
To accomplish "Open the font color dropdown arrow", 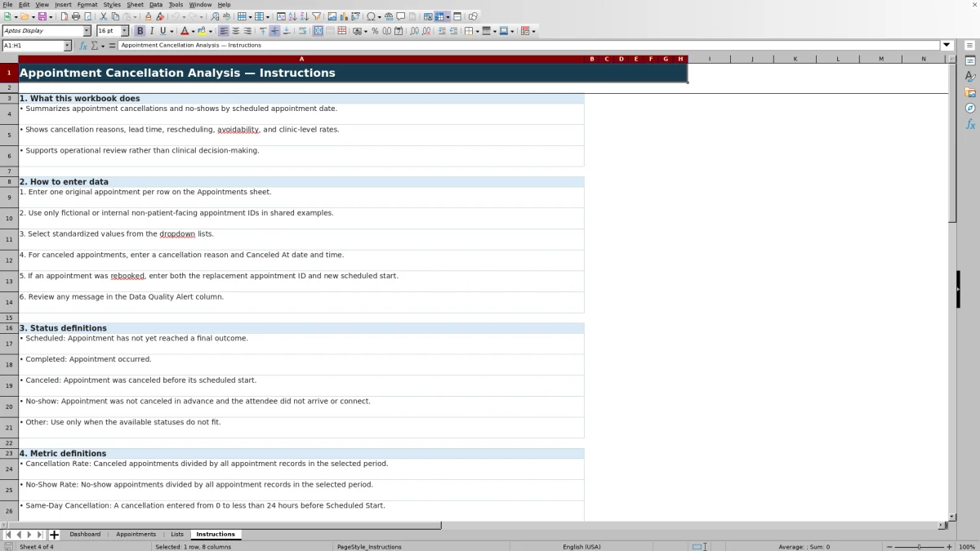I will (193, 31).
